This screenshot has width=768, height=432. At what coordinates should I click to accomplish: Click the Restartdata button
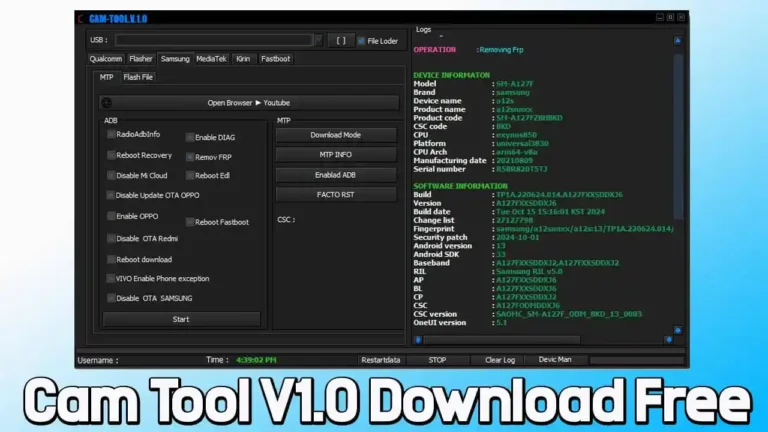click(381, 360)
